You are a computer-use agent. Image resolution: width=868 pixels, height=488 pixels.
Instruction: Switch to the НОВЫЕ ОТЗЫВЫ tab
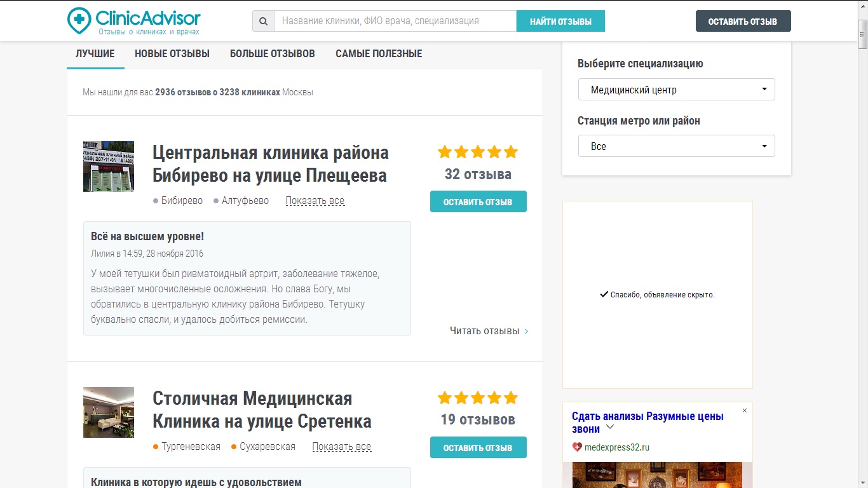tap(172, 54)
